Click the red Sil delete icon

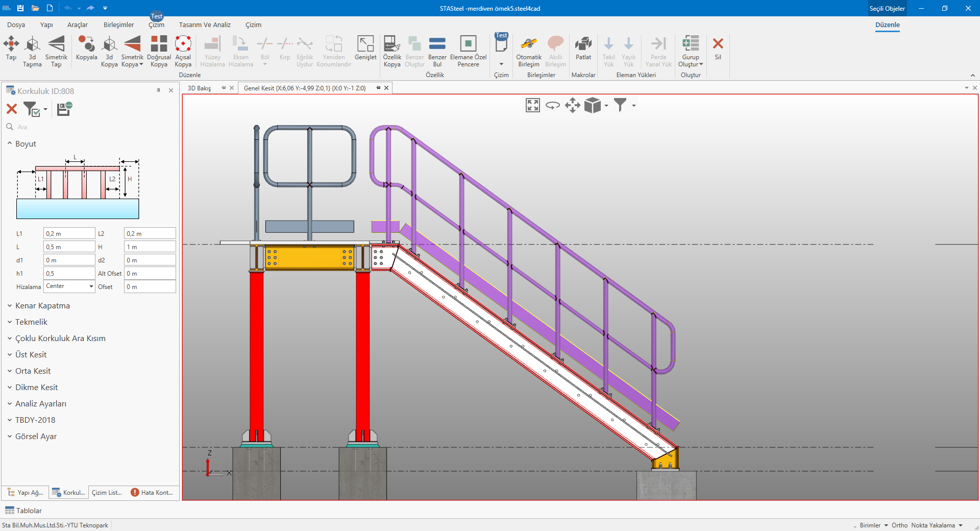tap(718, 45)
